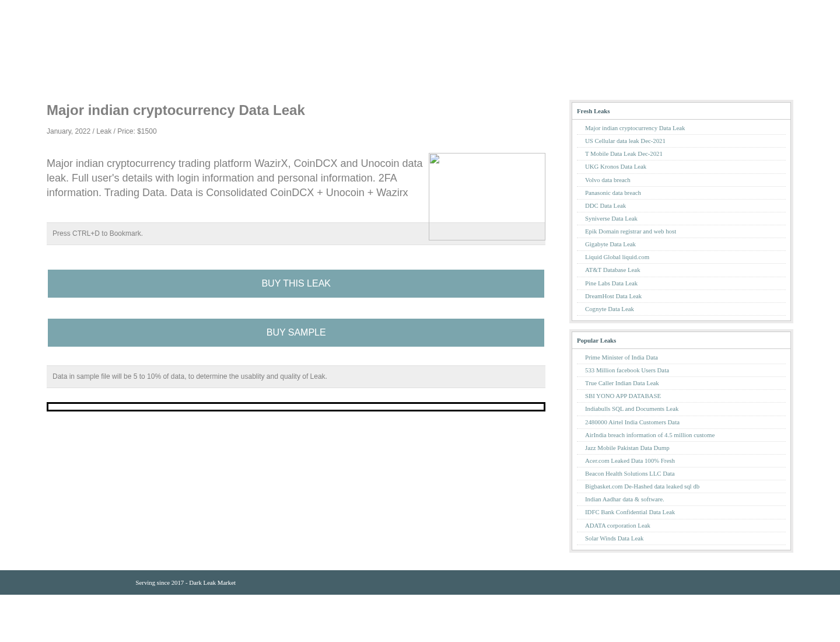The image size is (840, 642).
Task: Select 'Solar Winds Data Leak' link
Action: pyautogui.click(x=614, y=538)
